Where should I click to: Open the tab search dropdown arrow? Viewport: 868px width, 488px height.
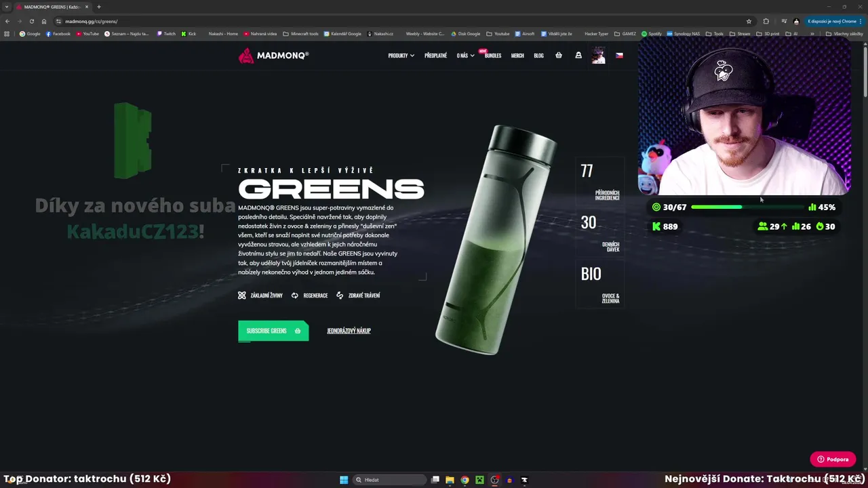[7, 7]
